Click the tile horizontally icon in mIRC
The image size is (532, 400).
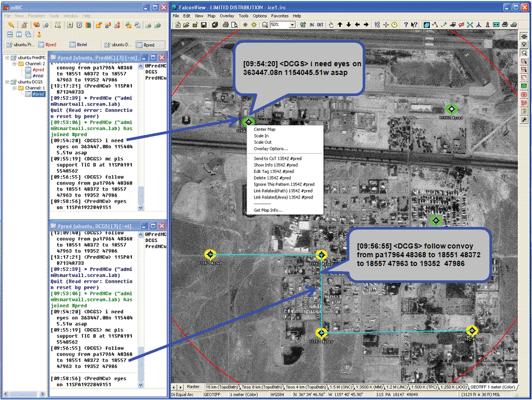point(10,34)
